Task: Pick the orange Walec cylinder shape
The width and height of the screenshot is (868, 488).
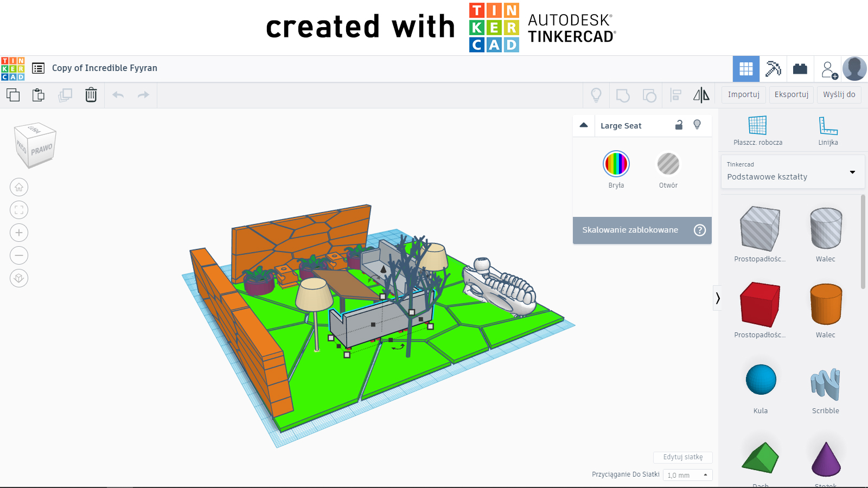Action: [826, 304]
